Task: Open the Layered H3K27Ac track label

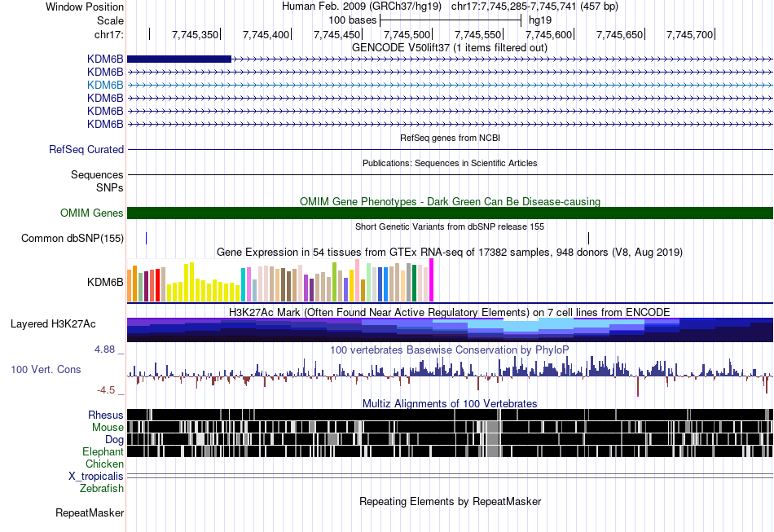Action: coord(53,323)
